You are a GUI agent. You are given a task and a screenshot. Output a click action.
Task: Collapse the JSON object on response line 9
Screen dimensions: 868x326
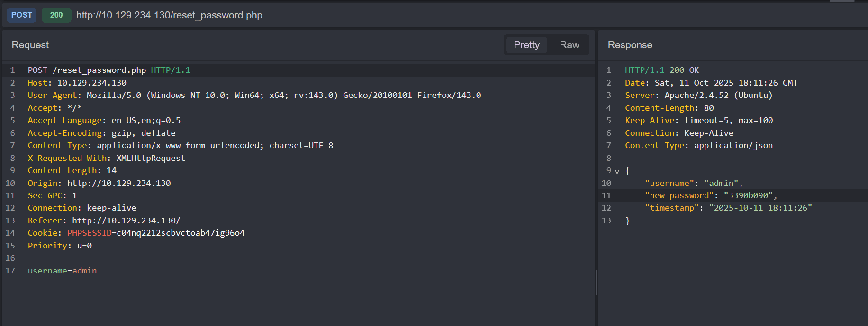click(617, 171)
